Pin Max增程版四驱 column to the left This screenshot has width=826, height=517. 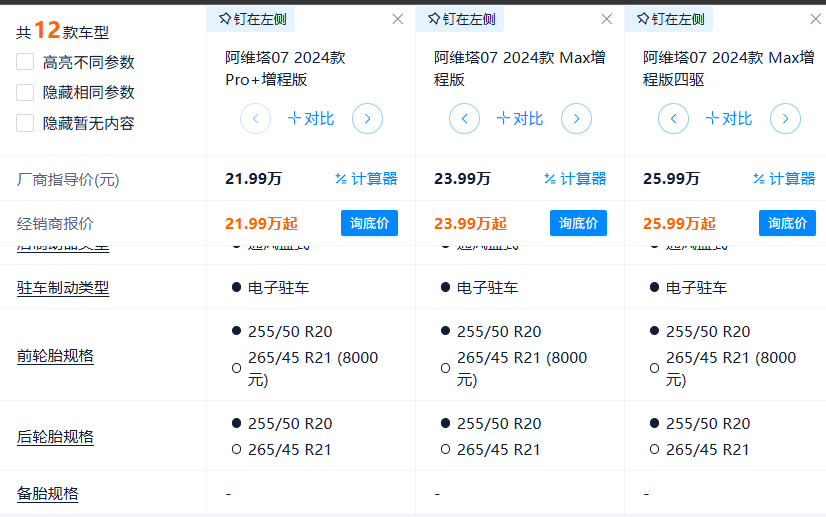coord(671,19)
